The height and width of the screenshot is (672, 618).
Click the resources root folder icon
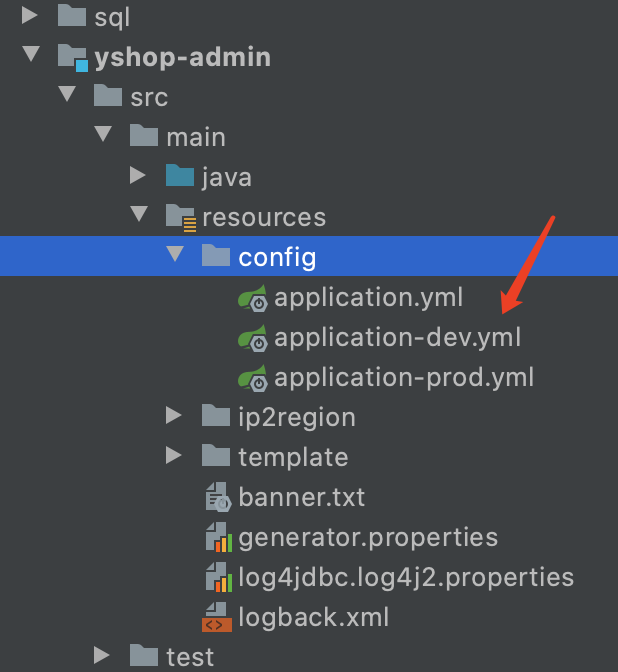[181, 218]
